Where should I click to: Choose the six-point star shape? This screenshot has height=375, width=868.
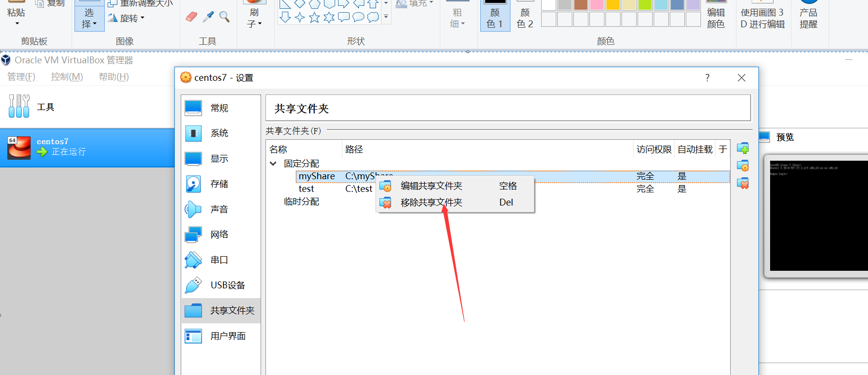329,18
